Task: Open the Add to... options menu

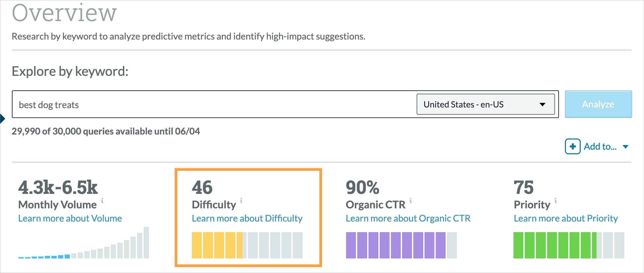Action: pos(600,147)
